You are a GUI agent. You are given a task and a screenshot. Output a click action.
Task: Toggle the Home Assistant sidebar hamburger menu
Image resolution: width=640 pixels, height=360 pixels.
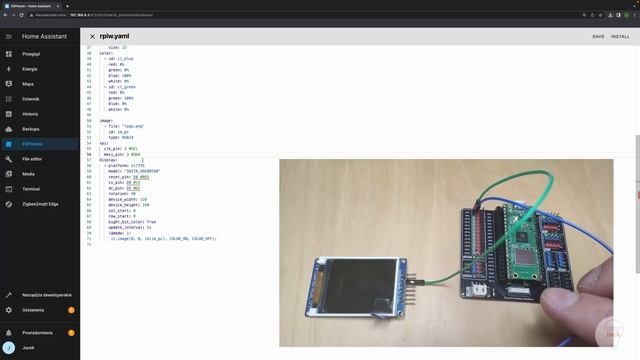pos(9,36)
